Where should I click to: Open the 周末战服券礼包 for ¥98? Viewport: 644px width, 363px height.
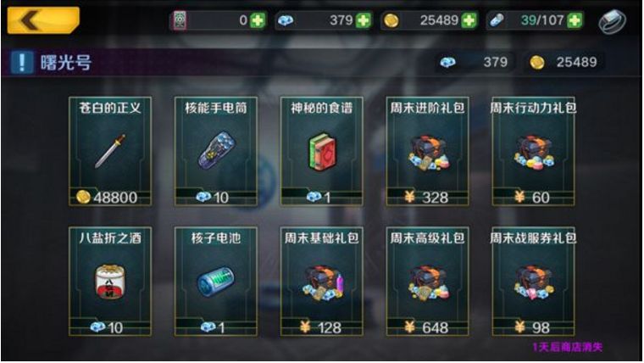click(533, 282)
